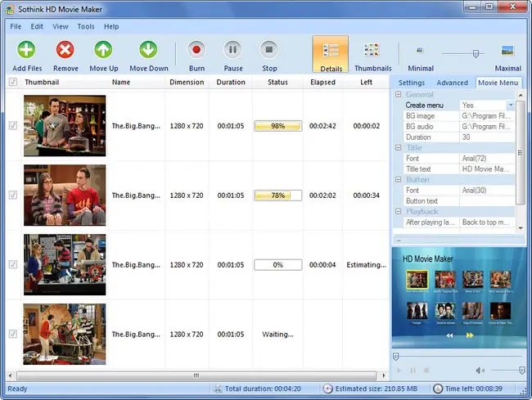The height and width of the screenshot is (400, 532).
Task: Open the File menu
Action: (x=16, y=26)
